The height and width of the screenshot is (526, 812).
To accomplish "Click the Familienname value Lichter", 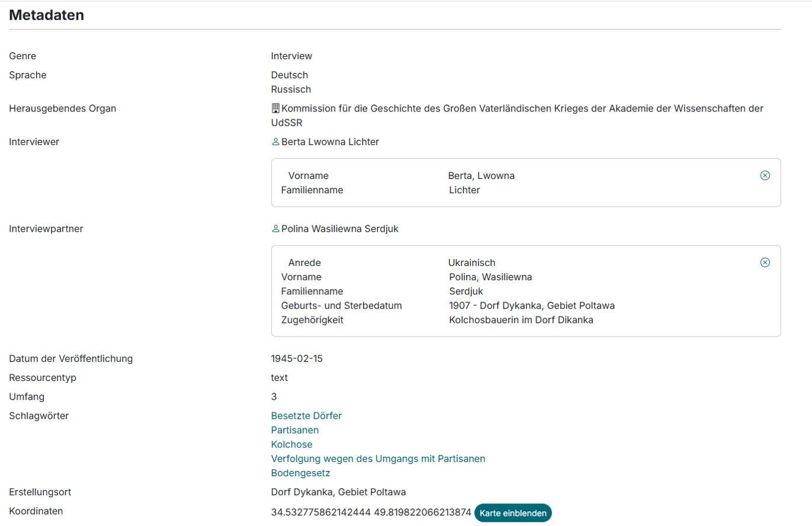I will [464, 190].
